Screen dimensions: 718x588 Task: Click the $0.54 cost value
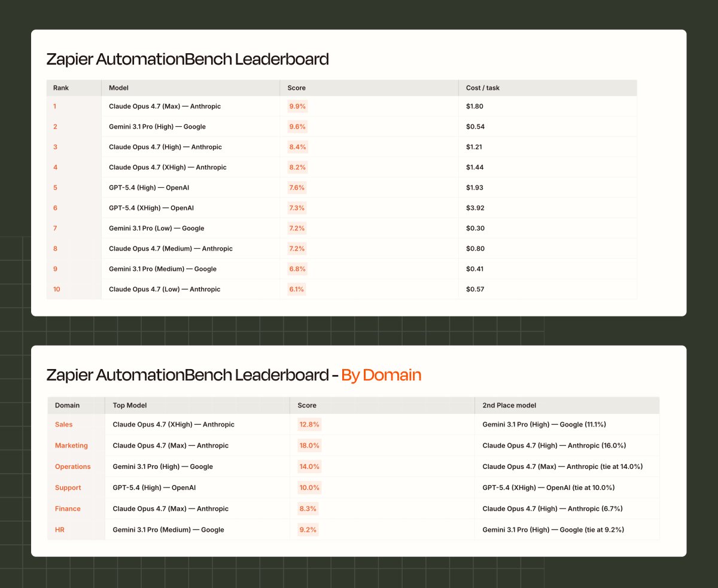coord(475,127)
